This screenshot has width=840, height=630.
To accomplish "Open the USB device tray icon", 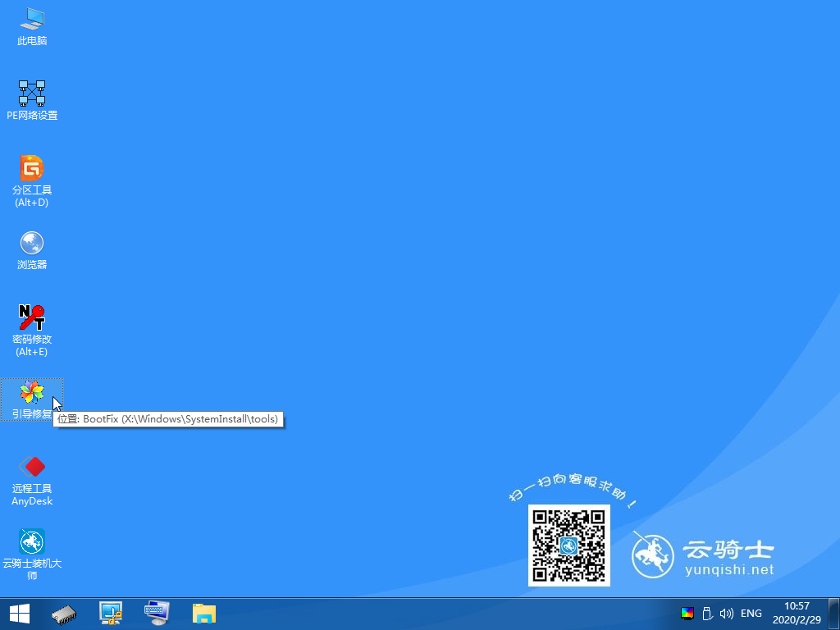I will (x=707, y=614).
